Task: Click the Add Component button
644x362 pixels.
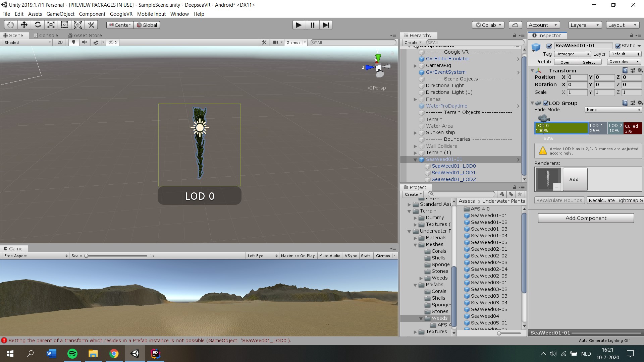Action: coord(586,218)
